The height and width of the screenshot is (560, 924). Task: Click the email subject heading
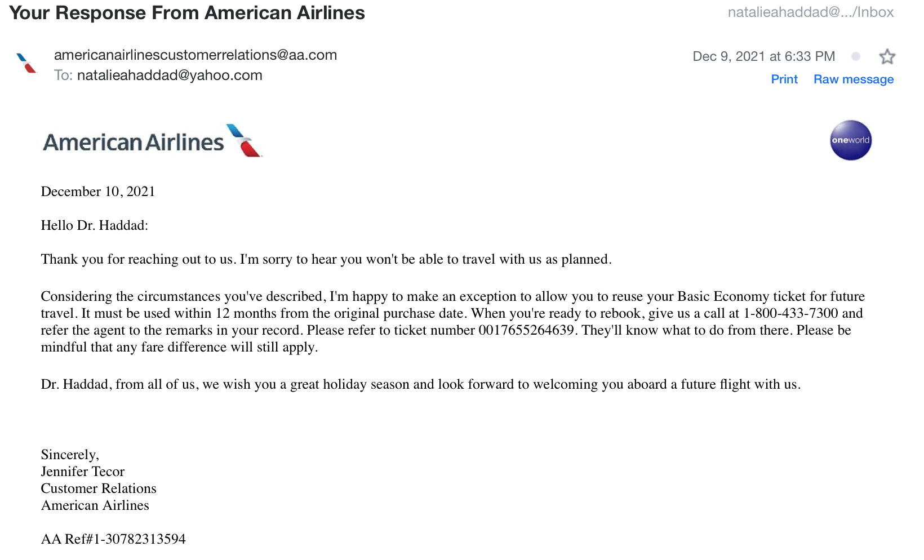(187, 13)
